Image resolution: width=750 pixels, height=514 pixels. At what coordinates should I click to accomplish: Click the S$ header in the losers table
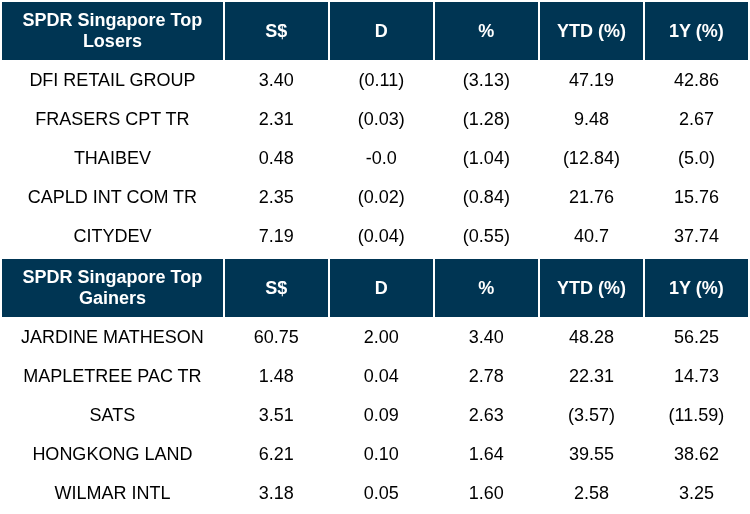tap(276, 31)
